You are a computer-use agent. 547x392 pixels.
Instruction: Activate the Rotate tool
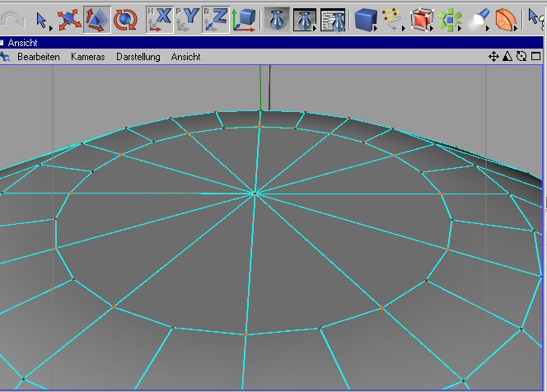coord(124,18)
